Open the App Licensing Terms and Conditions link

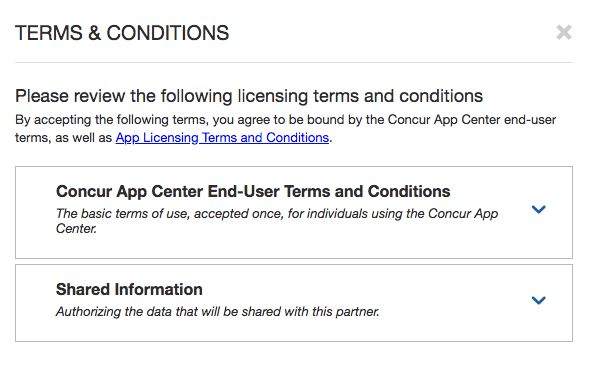(x=222, y=138)
